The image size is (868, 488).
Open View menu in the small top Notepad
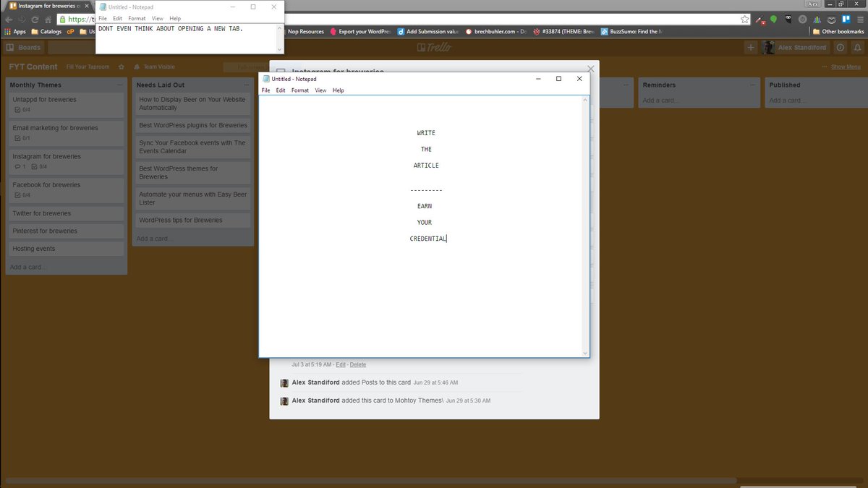pyautogui.click(x=157, y=18)
